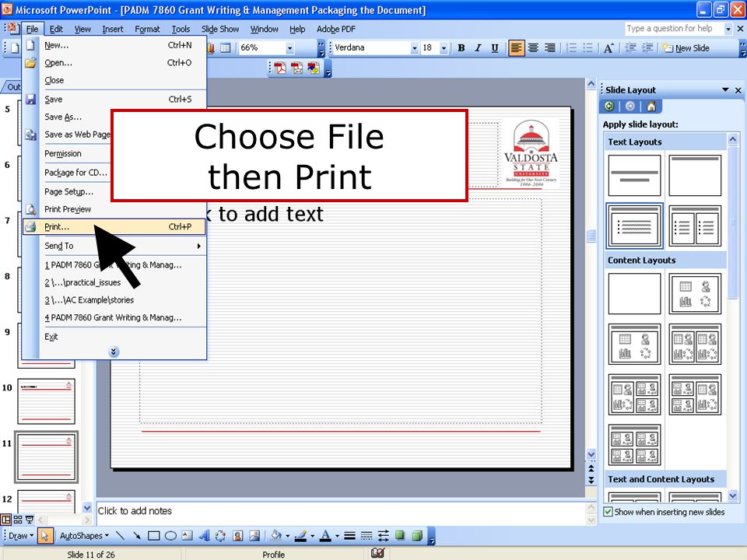Click the notes area to add notes
The height and width of the screenshot is (560, 747).
[x=341, y=512]
